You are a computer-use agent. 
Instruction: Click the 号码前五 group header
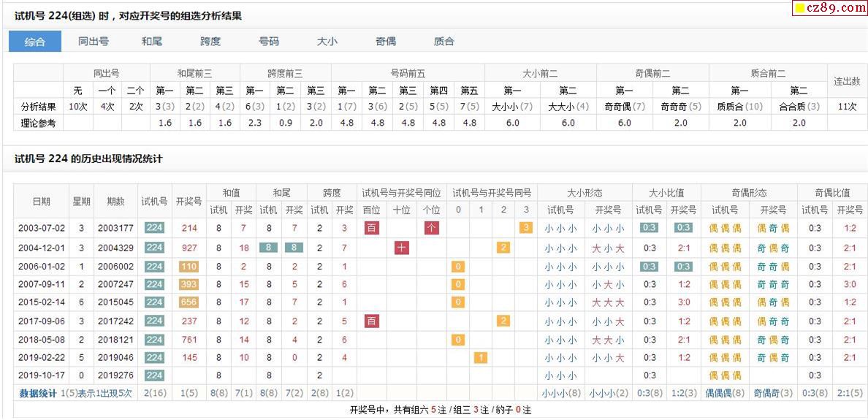point(408,73)
